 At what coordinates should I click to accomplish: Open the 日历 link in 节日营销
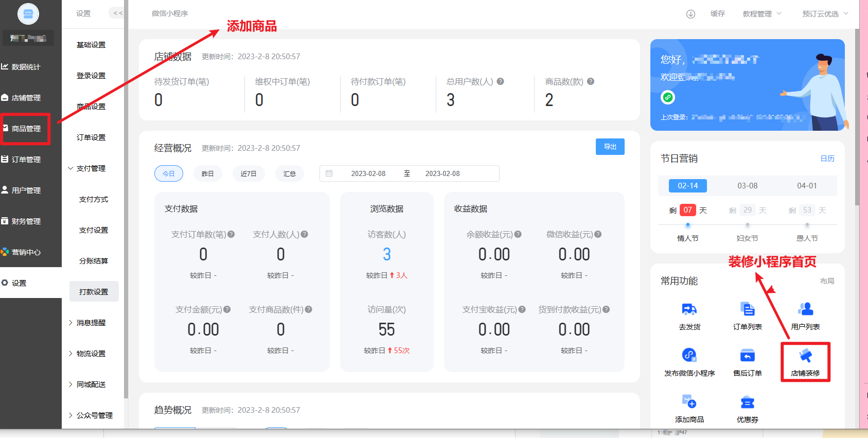827,159
